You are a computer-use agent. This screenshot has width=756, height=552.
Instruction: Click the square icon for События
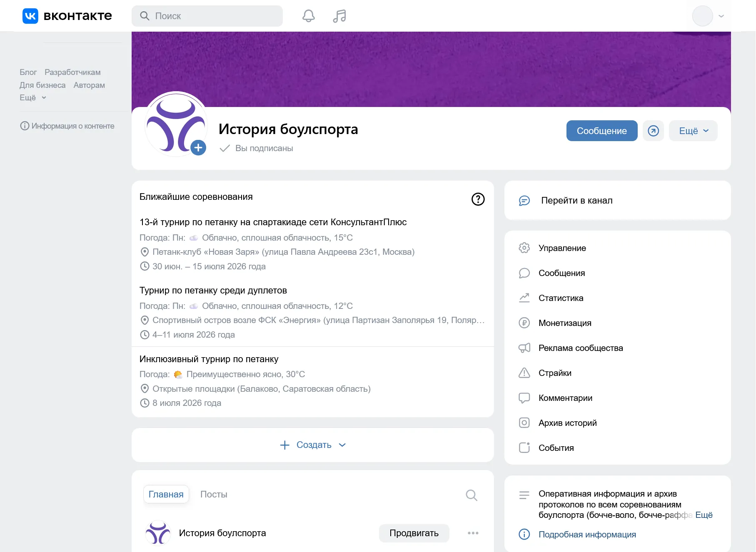tap(524, 448)
